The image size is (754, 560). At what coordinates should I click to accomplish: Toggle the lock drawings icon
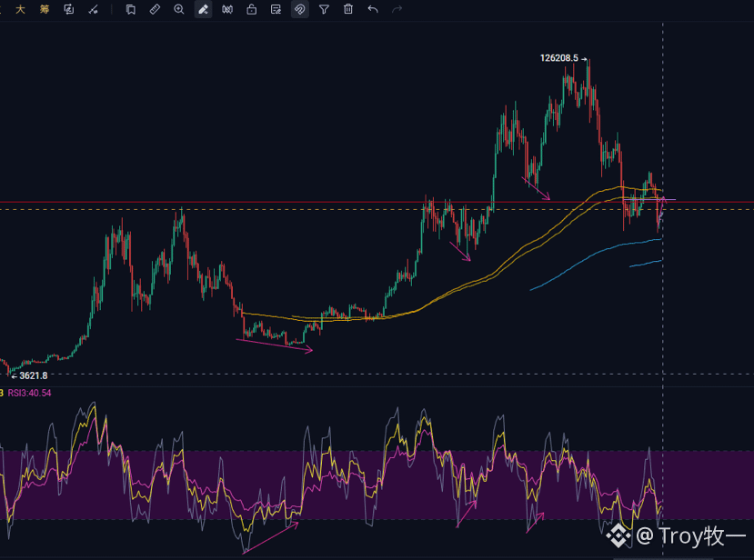pyautogui.click(x=252, y=9)
